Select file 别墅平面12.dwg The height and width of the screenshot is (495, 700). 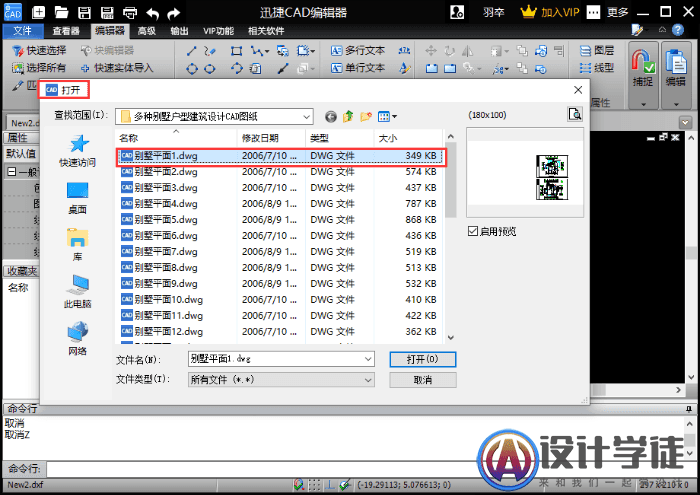[x=281, y=332]
